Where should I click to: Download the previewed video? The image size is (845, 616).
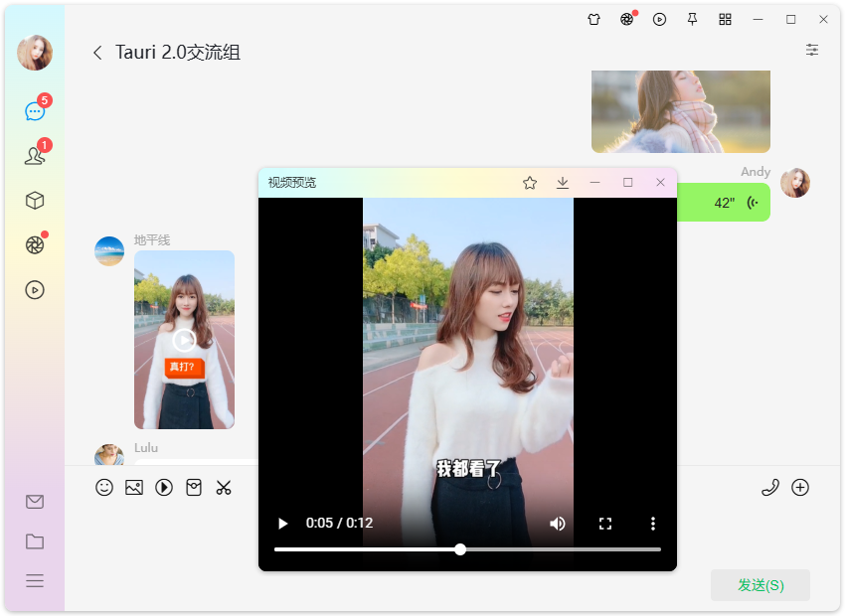click(563, 183)
